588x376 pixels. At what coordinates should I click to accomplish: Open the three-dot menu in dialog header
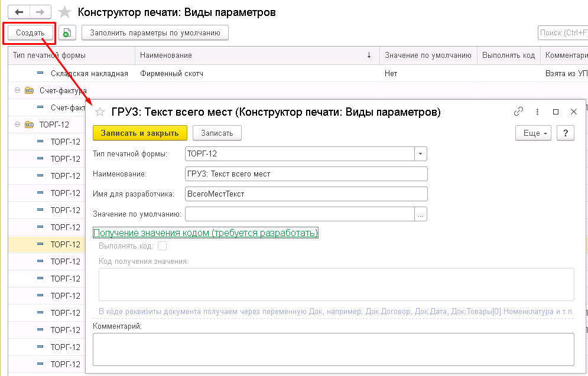[537, 112]
